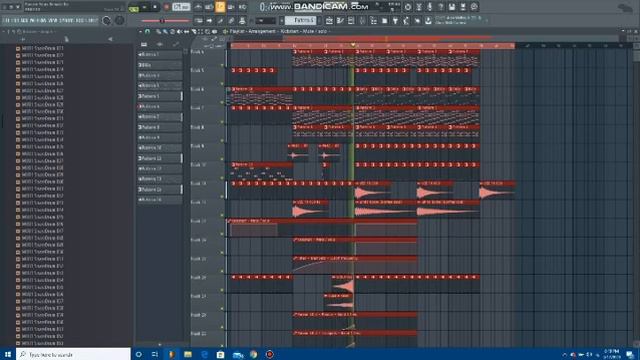
Task: Select Pattern 1 in the pattern picker
Action: [x=160, y=54]
